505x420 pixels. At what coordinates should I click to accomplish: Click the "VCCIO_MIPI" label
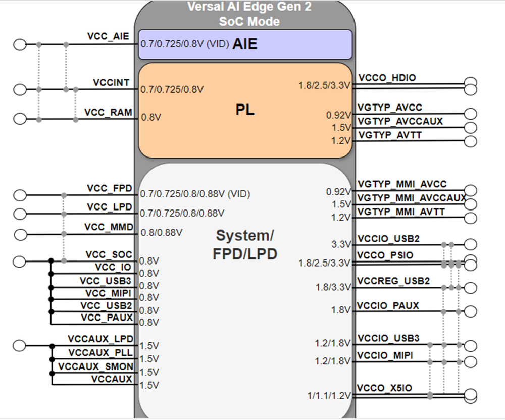pos(385,355)
